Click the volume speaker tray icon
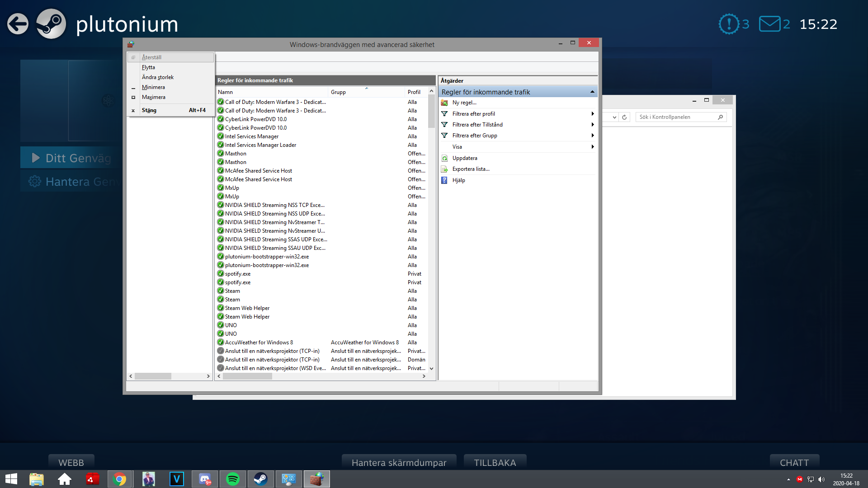This screenshot has width=868, height=488. (x=821, y=479)
